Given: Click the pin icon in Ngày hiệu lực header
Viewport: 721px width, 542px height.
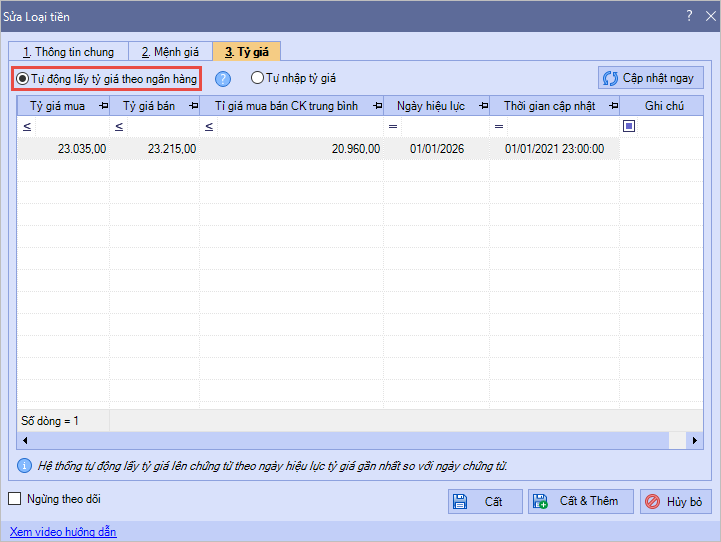Looking at the screenshot, I should (481, 105).
